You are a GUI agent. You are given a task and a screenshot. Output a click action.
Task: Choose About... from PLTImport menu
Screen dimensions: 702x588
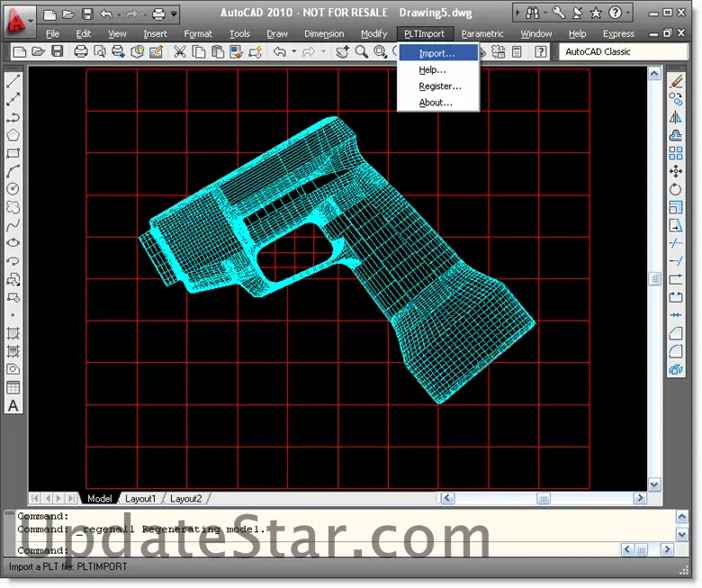pos(438,103)
